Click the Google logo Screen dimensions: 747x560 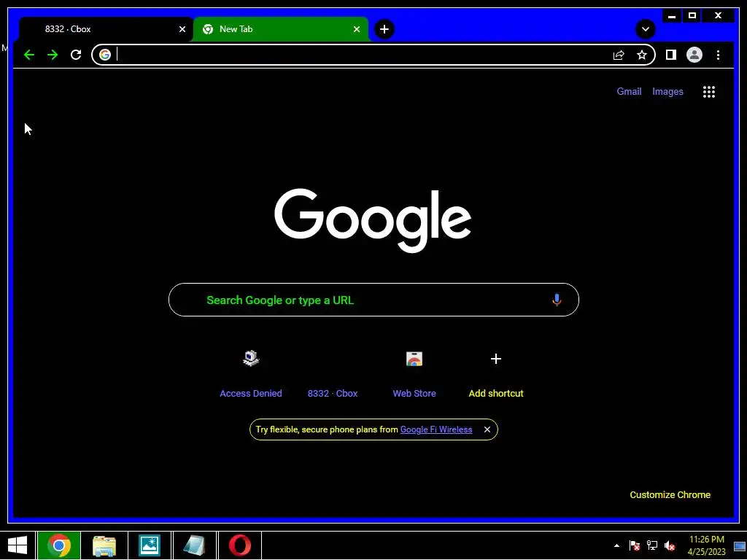pyautogui.click(x=373, y=220)
